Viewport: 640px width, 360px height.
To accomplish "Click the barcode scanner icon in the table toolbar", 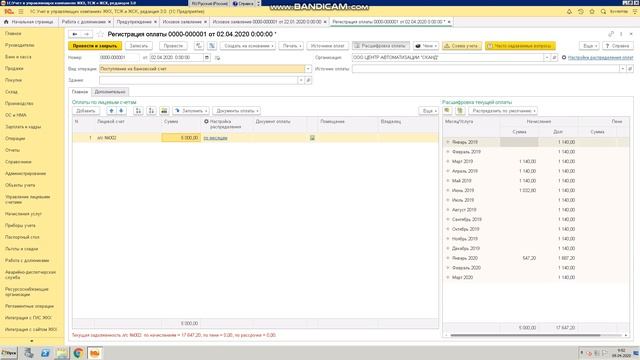I will (164, 111).
